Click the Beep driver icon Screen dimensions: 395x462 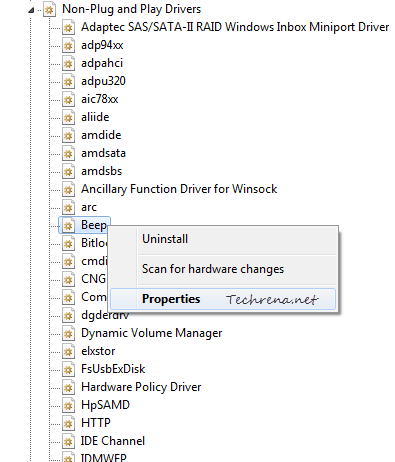point(68,225)
